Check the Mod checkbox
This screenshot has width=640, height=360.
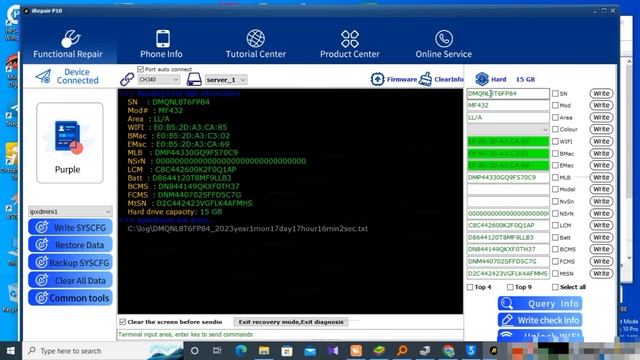555,105
